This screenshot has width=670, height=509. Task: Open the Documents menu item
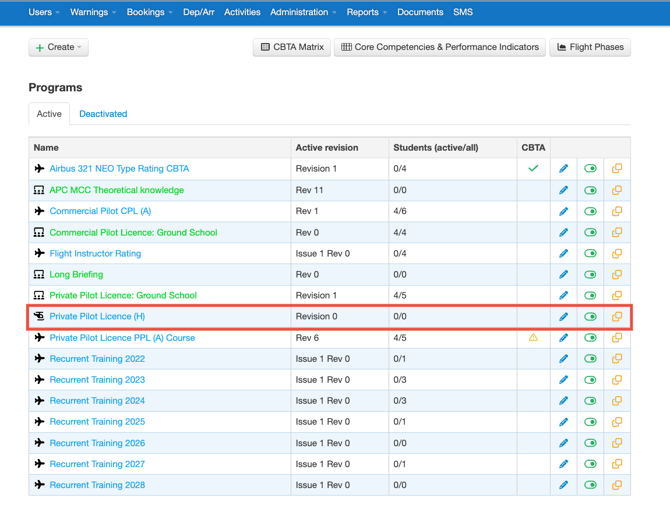click(420, 12)
